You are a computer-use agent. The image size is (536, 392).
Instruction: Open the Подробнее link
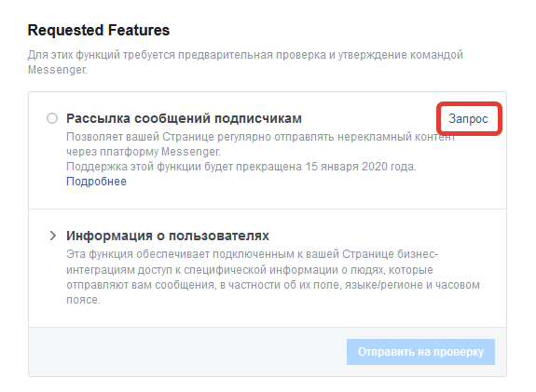(96, 182)
